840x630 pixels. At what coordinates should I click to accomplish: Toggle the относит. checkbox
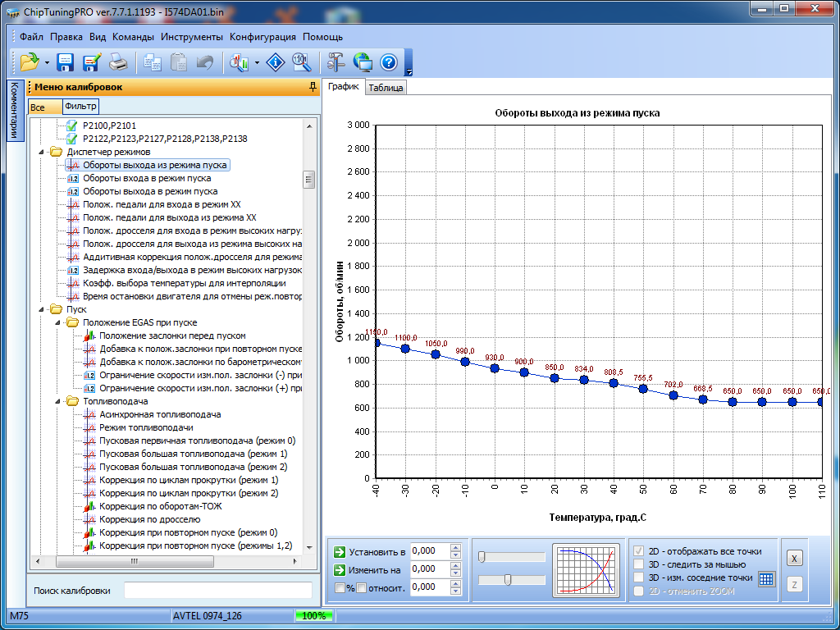pyautogui.click(x=361, y=587)
